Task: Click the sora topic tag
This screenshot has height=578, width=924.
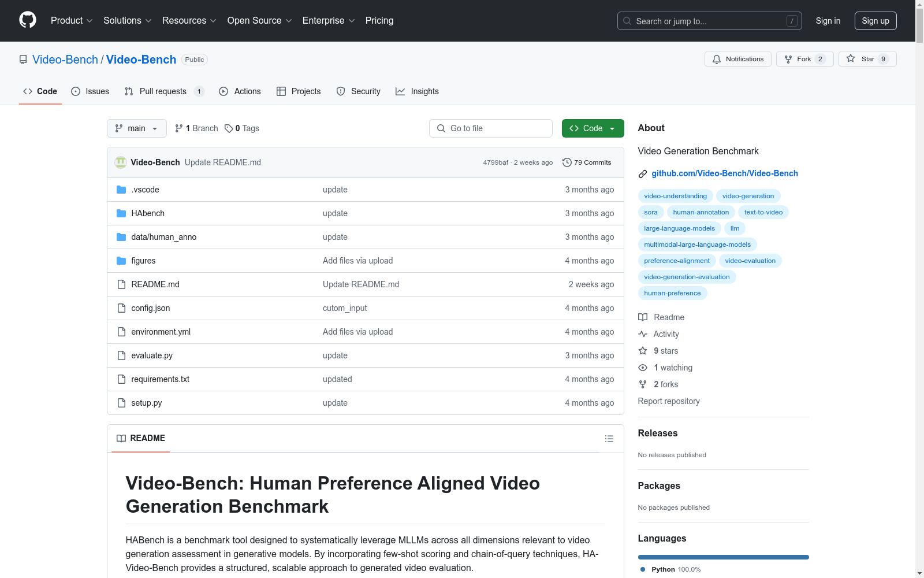Action: click(x=651, y=212)
